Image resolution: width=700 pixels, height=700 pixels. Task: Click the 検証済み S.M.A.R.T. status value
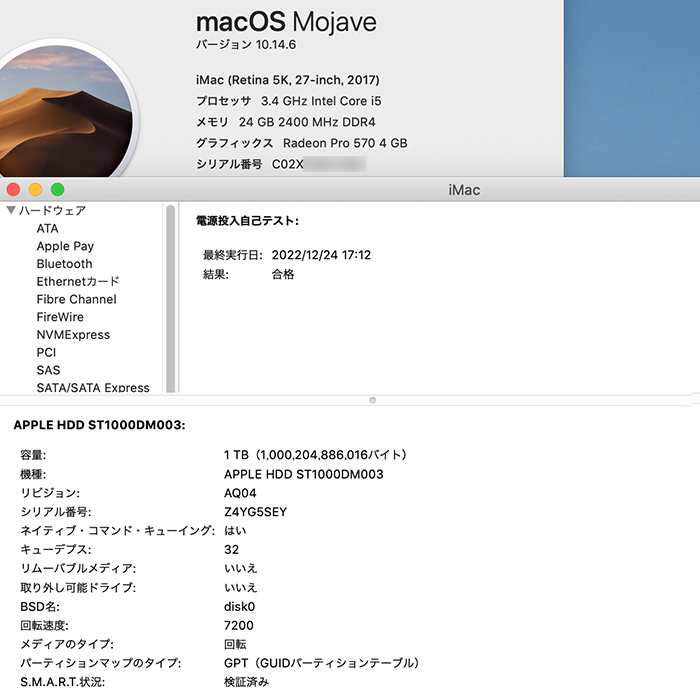pyautogui.click(x=246, y=682)
